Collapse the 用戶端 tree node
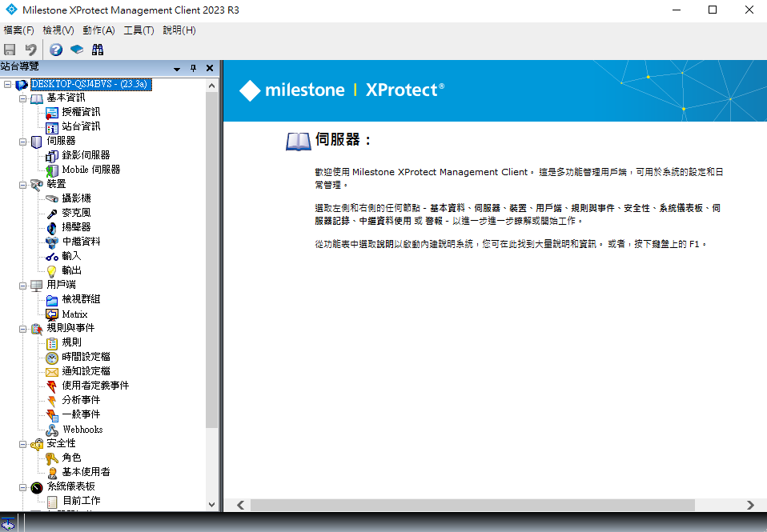The height and width of the screenshot is (532, 767). 22,286
